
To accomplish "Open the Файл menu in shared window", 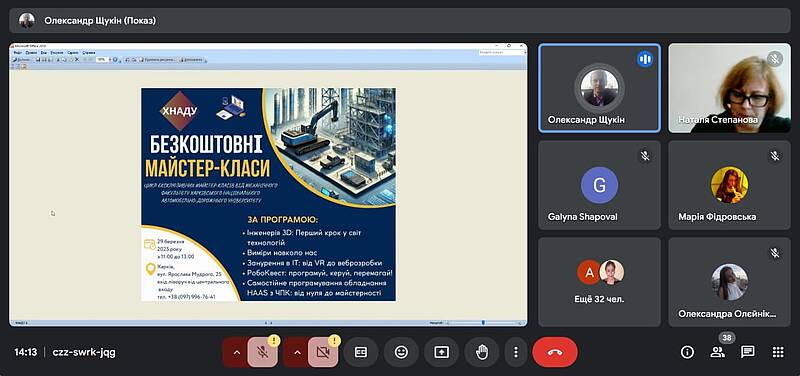I will click(x=17, y=53).
